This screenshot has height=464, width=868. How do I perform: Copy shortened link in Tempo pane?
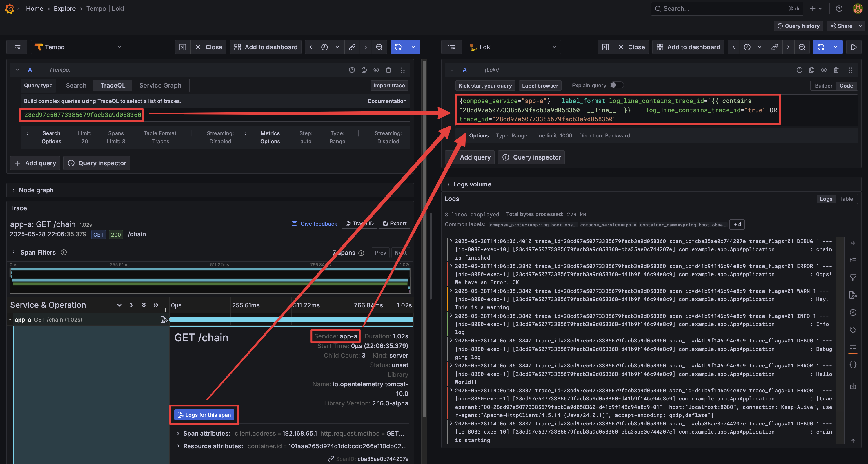coord(352,47)
